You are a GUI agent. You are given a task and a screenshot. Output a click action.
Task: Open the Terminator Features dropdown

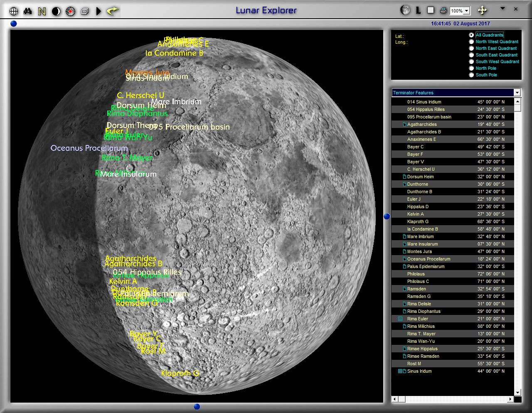pyautogui.click(x=517, y=93)
